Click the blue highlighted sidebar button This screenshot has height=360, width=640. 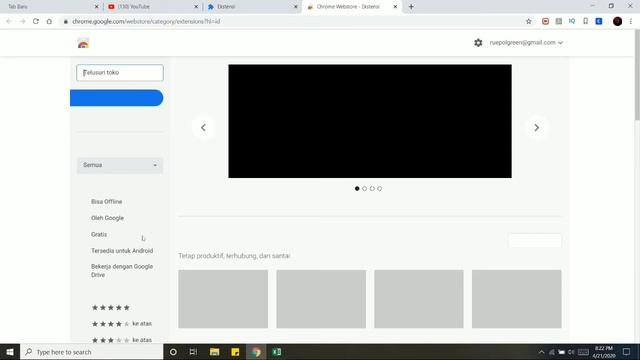[x=117, y=98]
